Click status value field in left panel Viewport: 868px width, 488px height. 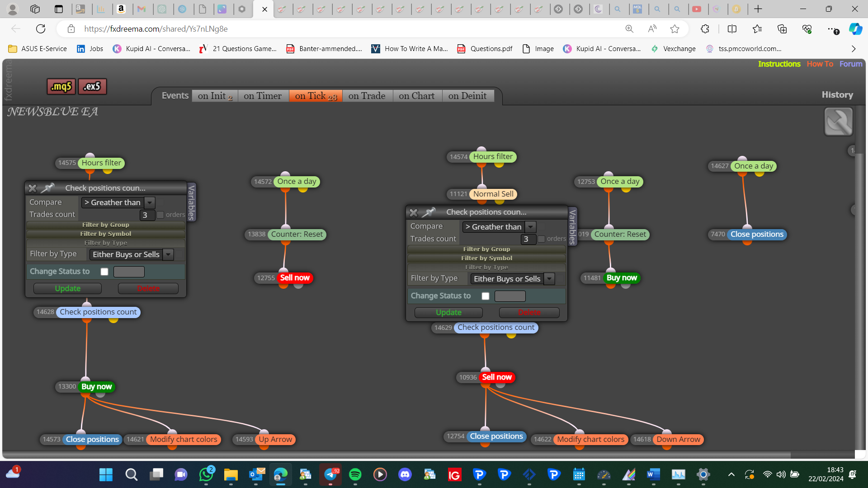point(129,272)
